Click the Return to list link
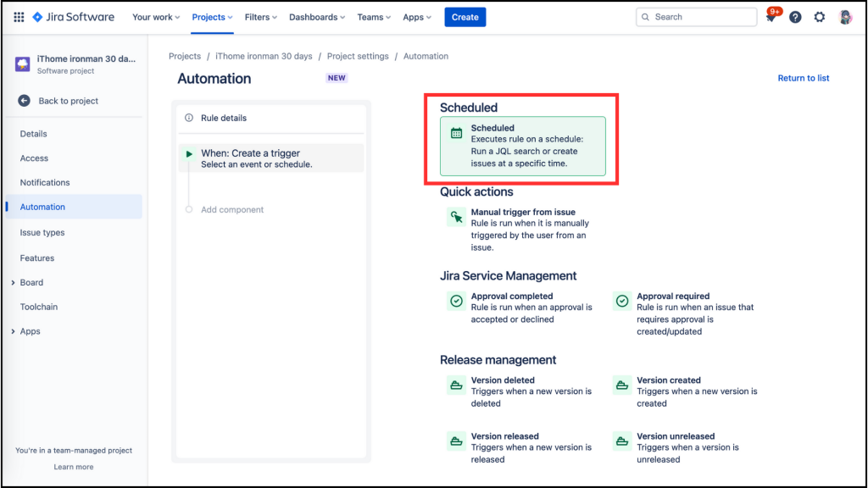Screen dimensions: 868x488 804,78
